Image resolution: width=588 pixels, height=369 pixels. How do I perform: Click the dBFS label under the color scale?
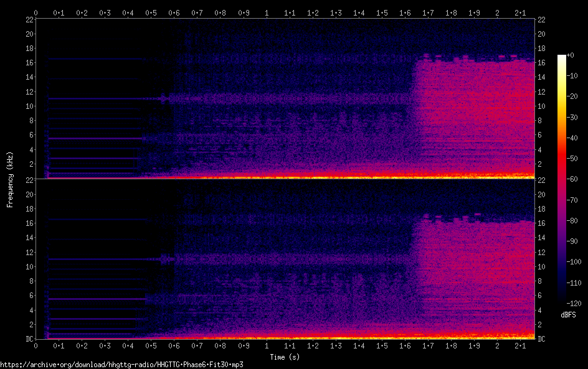coord(568,315)
